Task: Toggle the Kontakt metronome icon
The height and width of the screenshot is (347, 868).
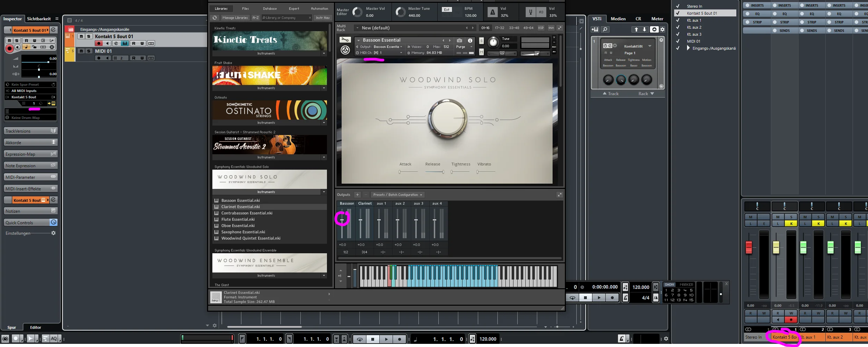Action: pos(493,13)
